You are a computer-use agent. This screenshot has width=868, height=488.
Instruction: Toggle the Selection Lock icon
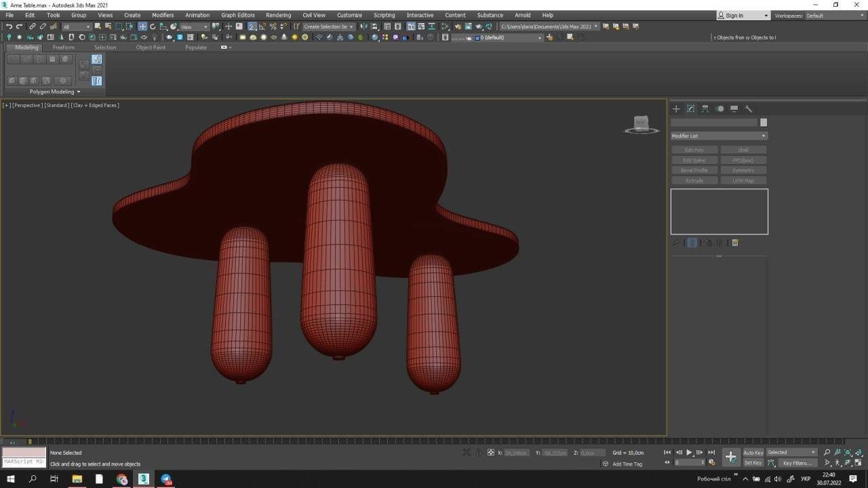click(479, 452)
